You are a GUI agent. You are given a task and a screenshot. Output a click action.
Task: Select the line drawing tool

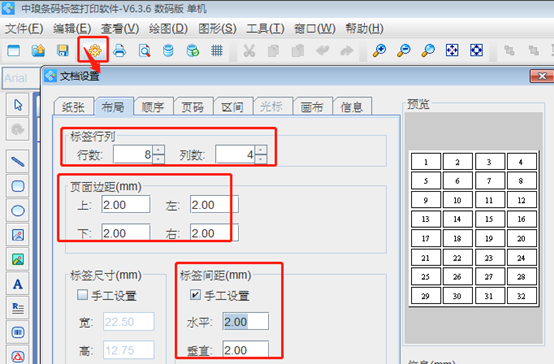18,162
